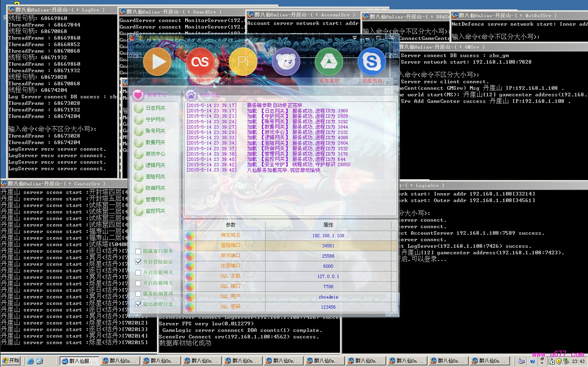Open 数据管理 via the red icon
Viewport: 588px width, 367px height.
point(200,62)
